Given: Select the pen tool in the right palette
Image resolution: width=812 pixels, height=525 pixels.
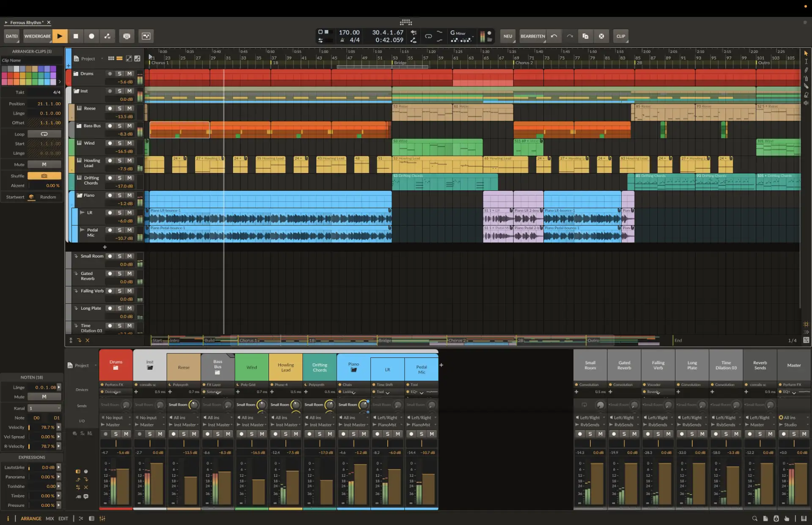Looking at the screenshot, I should (x=806, y=70).
